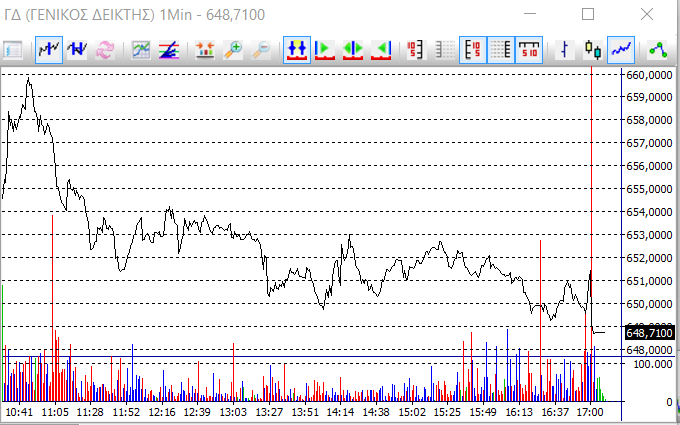This screenshot has width=680, height=425.
Task: Switch to the bar chart style
Action: (x=564, y=50)
